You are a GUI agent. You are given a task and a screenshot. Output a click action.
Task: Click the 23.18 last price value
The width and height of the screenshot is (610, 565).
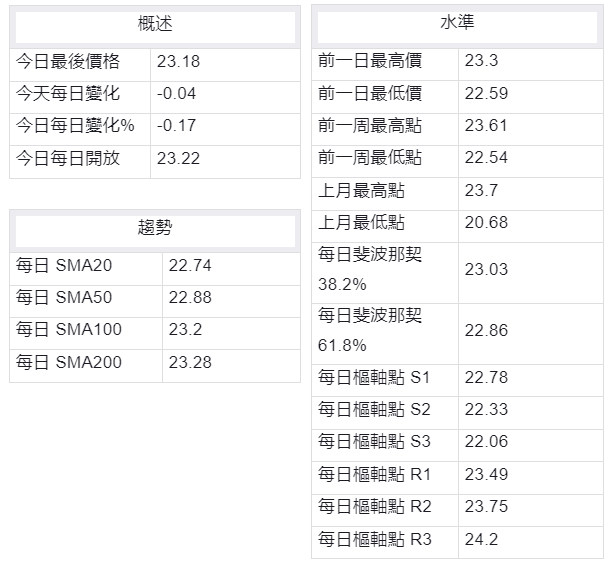click(x=179, y=62)
